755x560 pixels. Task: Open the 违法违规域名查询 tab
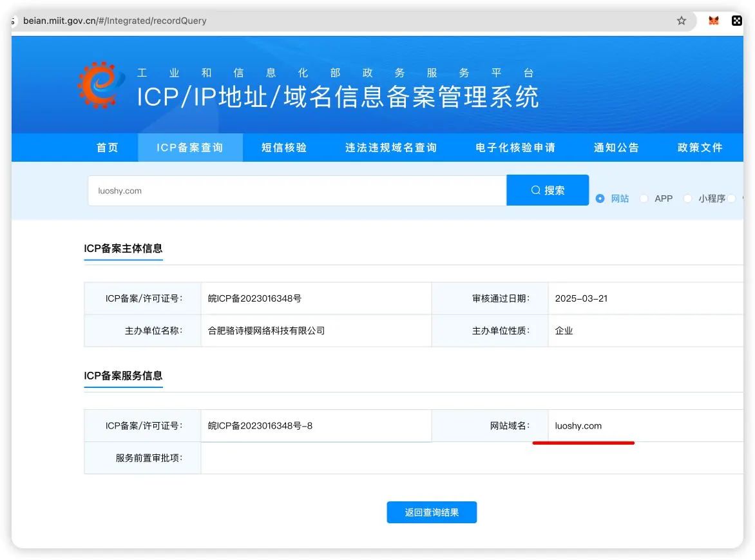pyautogui.click(x=391, y=148)
